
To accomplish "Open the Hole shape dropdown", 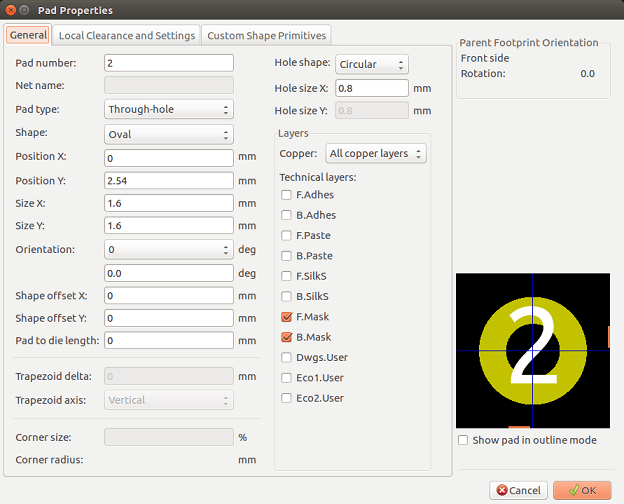I will click(371, 64).
